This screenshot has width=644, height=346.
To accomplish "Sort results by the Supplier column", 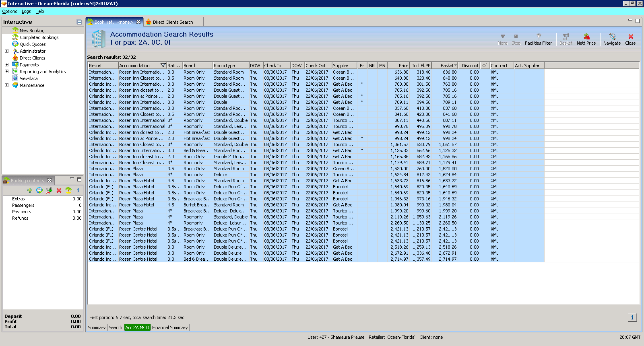I will (344, 66).
